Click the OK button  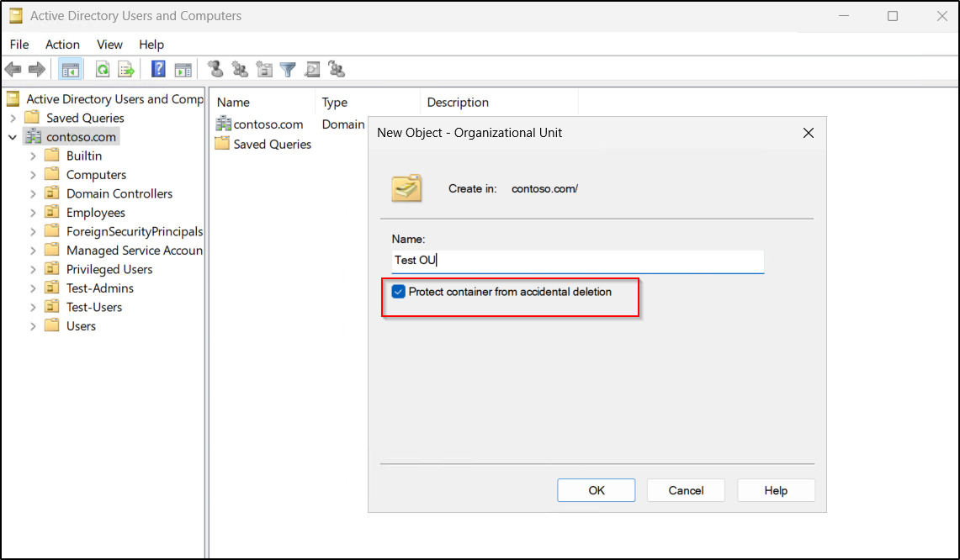pyautogui.click(x=596, y=490)
